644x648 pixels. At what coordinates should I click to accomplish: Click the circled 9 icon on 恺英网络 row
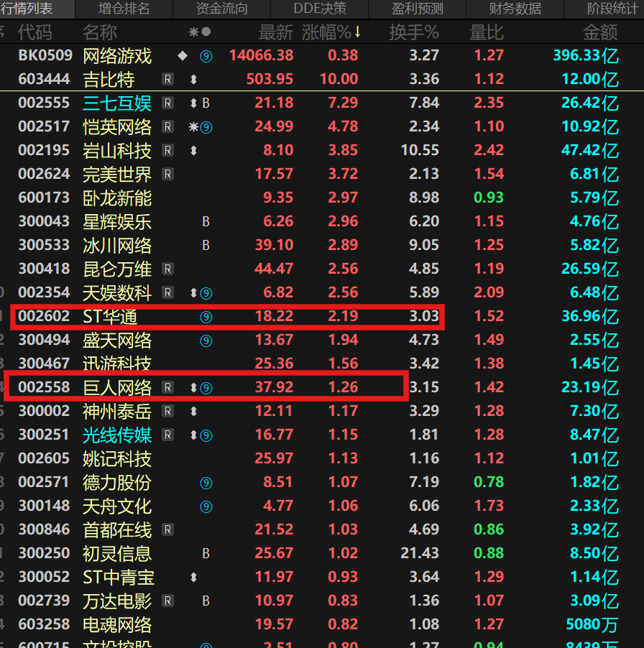click(x=206, y=127)
